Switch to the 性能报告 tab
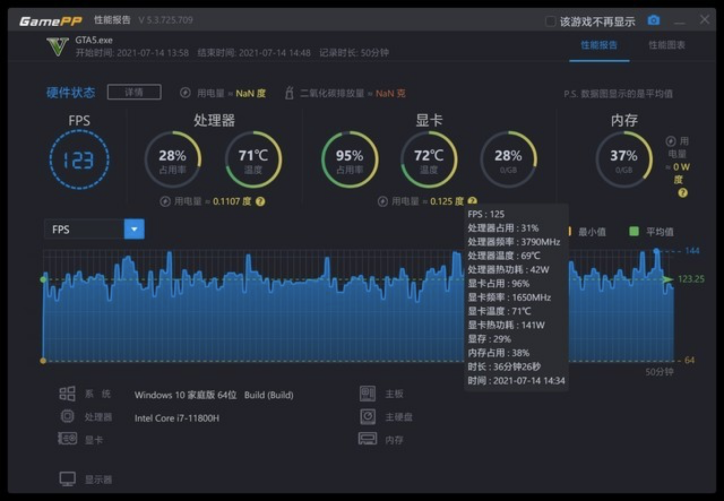 click(x=600, y=45)
